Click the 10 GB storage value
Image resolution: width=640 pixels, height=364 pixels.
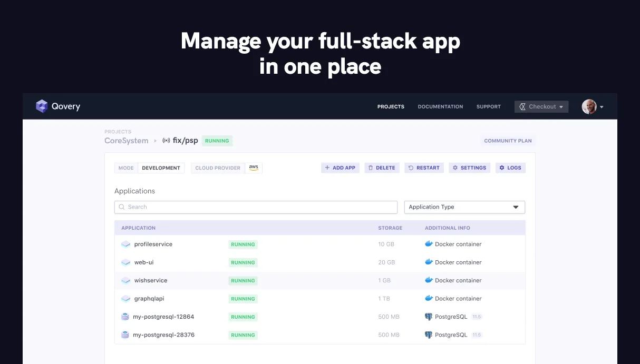tap(386, 244)
